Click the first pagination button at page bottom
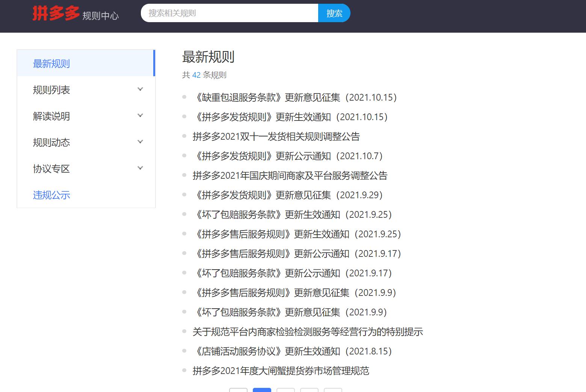Screen dimensions: 586x392 tap(238, 390)
